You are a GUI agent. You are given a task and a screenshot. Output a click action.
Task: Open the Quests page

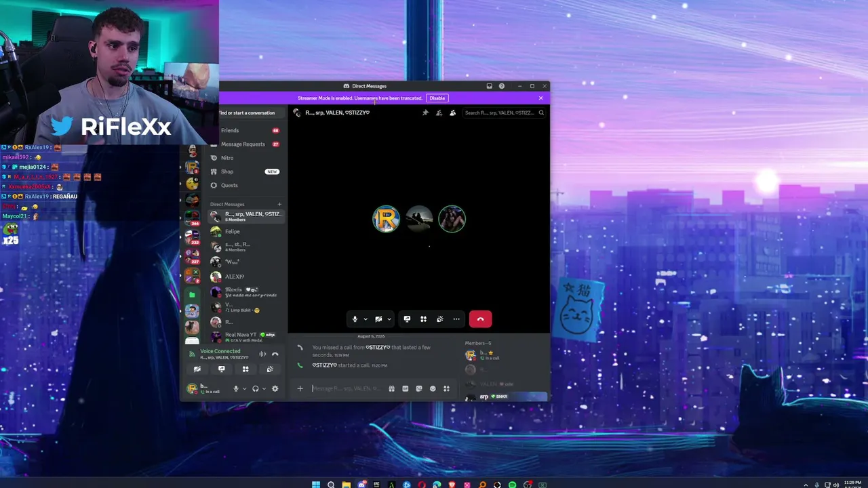245,185
